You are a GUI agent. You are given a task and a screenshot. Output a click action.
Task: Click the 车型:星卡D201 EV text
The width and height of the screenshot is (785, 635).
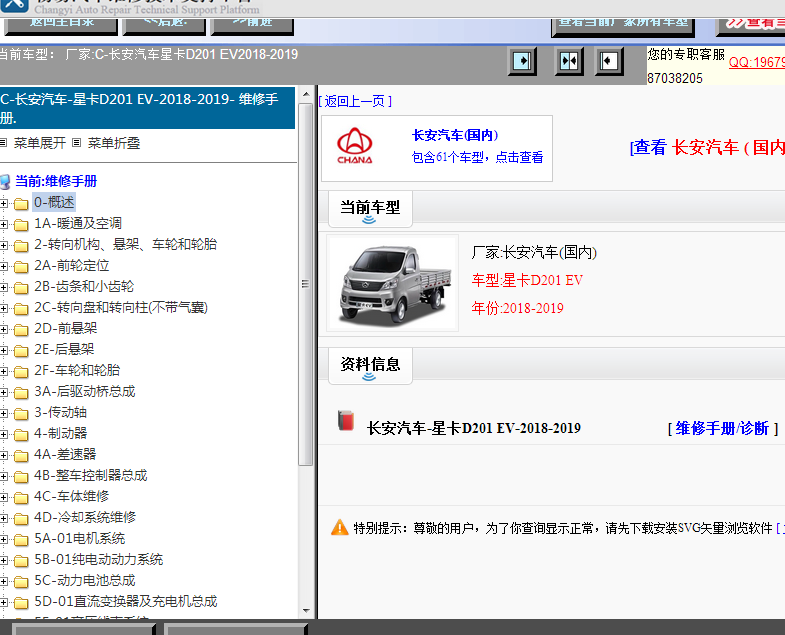tap(527, 280)
